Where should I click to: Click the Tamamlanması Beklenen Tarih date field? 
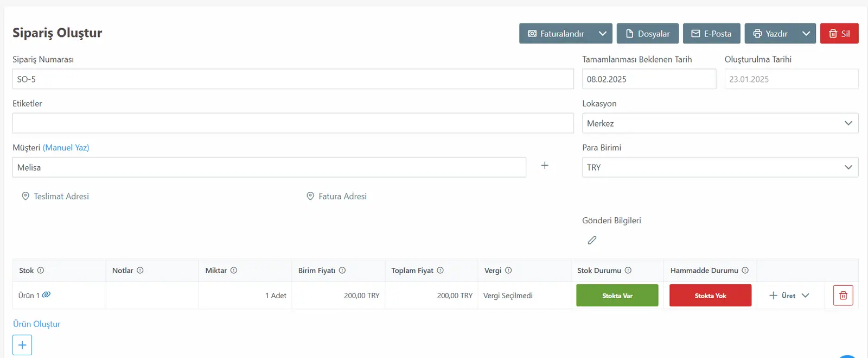click(x=649, y=79)
